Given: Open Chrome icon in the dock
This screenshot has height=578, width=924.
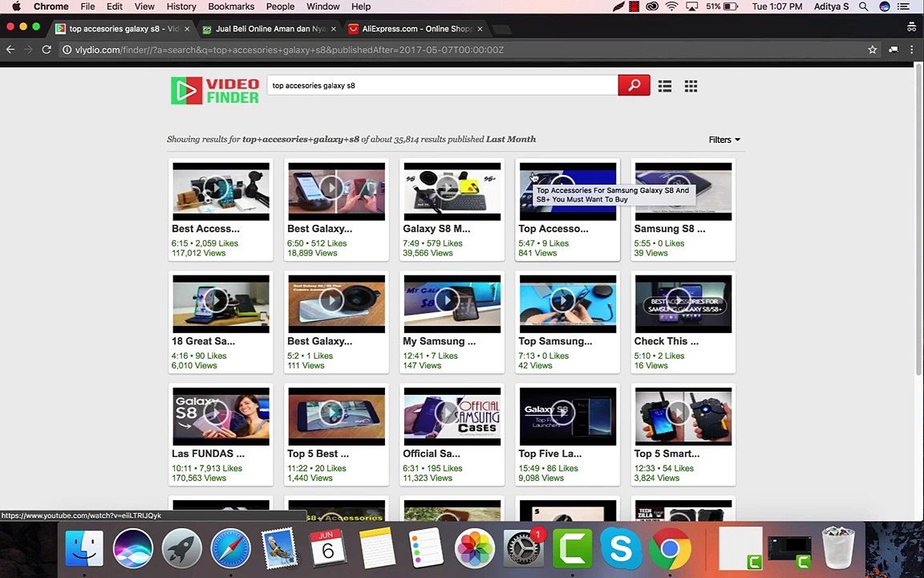Looking at the screenshot, I should [670, 548].
